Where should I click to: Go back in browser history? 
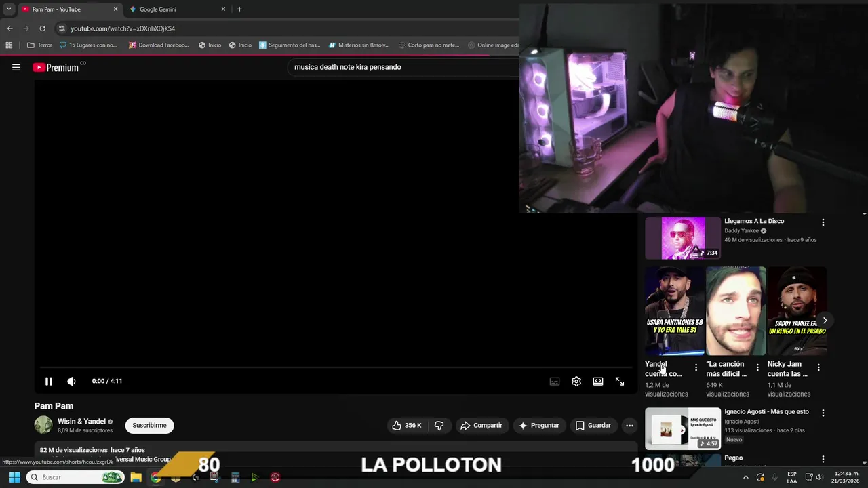coord(9,28)
